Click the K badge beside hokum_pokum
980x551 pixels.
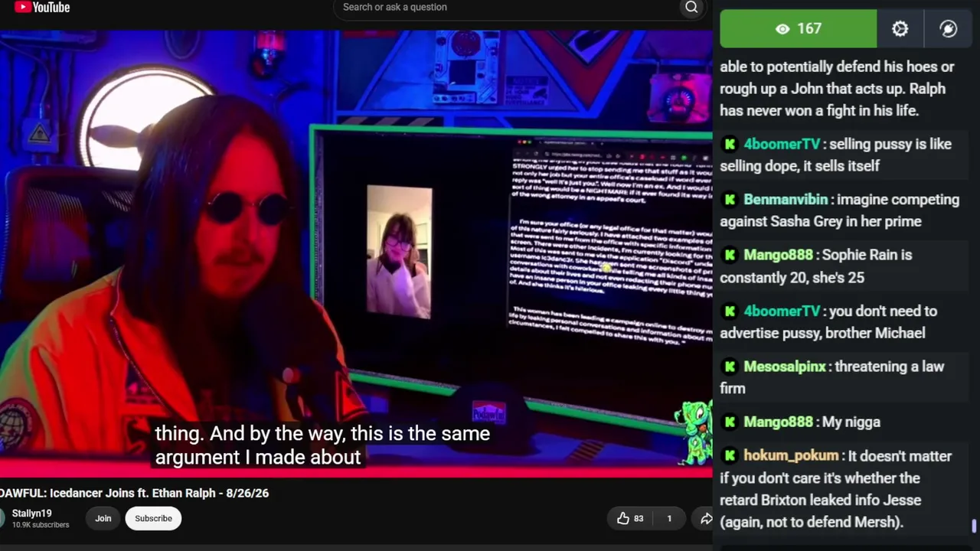(x=730, y=456)
